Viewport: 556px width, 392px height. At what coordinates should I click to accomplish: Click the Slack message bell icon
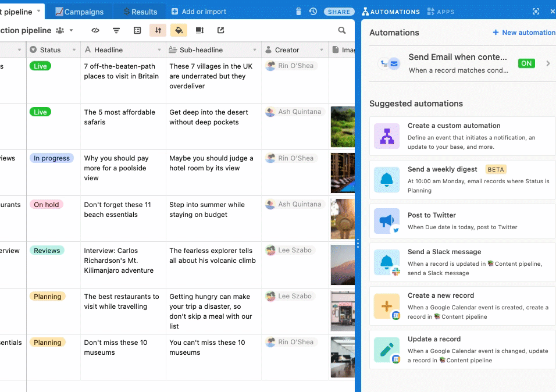[387, 262]
